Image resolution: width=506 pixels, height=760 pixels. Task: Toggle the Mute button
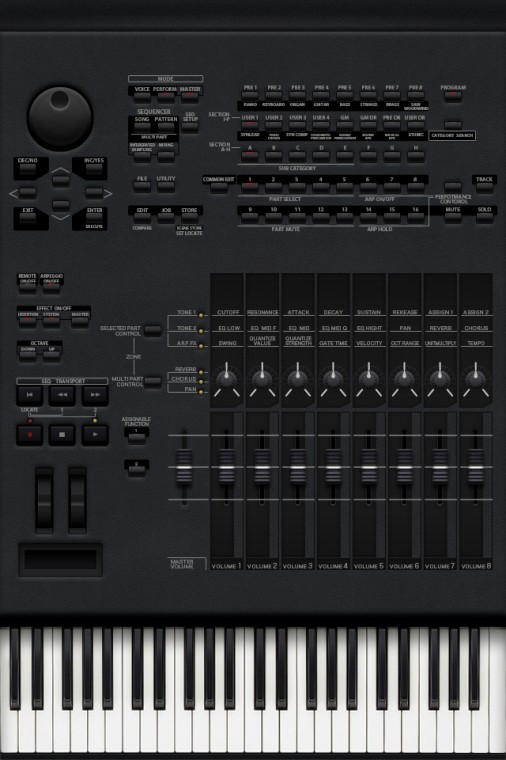click(x=453, y=217)
